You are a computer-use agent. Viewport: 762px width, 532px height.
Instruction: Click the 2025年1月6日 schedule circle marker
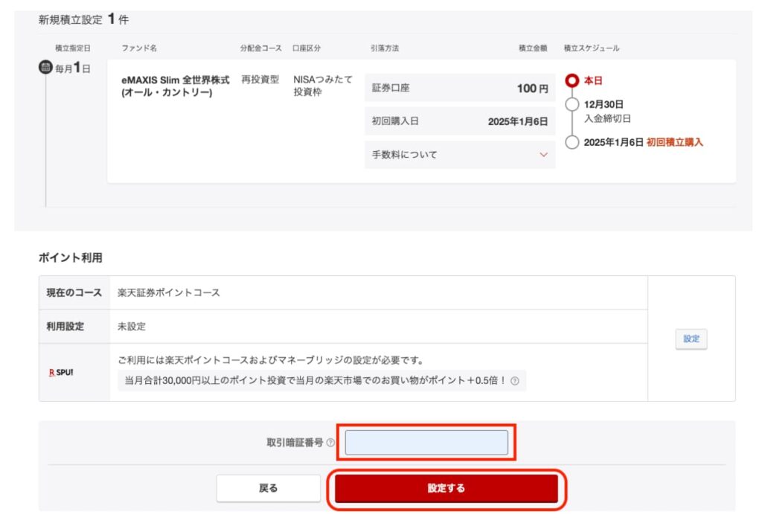coord(572,142)
